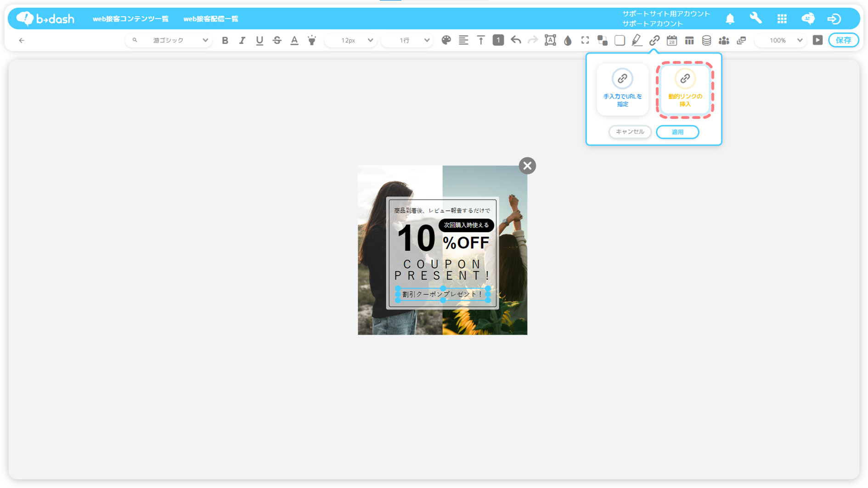Go to web接客配信一覧
The height and width of the screenshot is (488, 868).
coord(211,19)
